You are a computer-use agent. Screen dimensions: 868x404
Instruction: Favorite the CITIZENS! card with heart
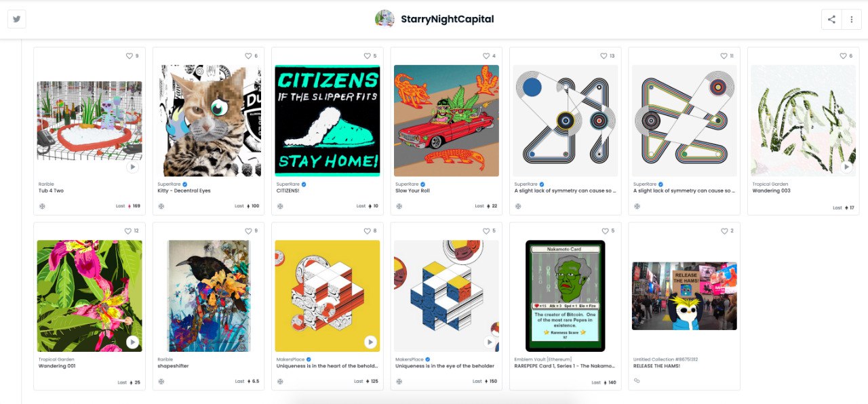point(368,56)
